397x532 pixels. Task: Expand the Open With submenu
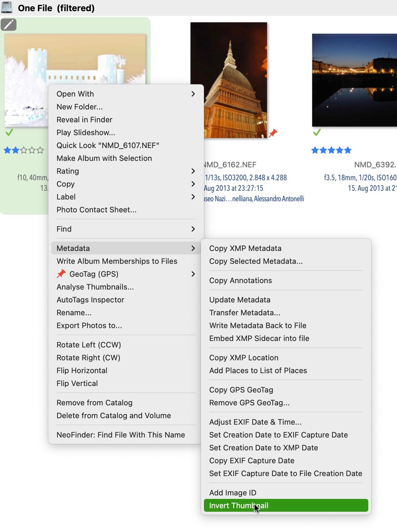[193, 94]
